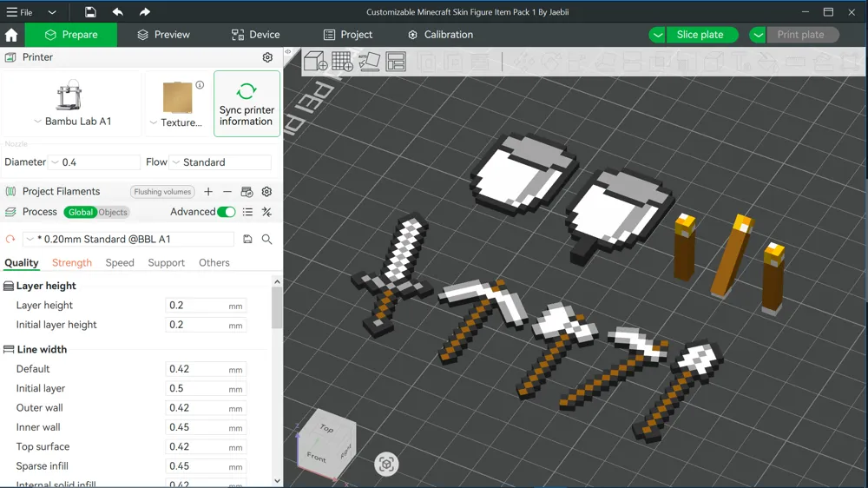Open the Calibration tab

coord(441,35)
